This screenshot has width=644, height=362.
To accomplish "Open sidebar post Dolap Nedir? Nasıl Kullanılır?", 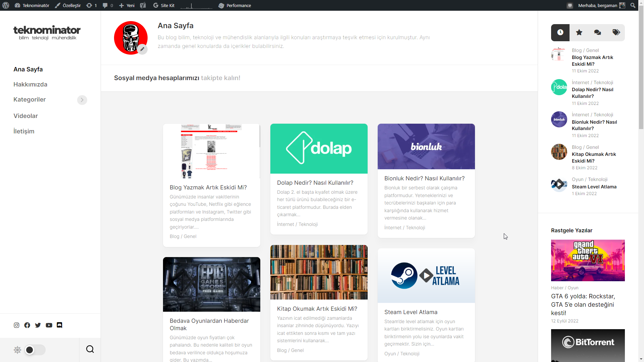I will point(592,93).
